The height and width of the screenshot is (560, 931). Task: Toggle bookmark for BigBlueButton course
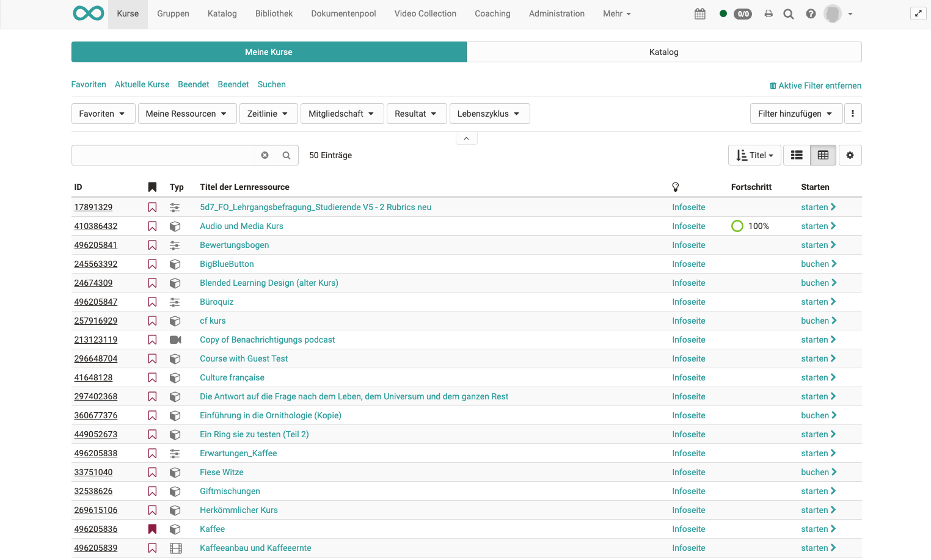[152, 264]
